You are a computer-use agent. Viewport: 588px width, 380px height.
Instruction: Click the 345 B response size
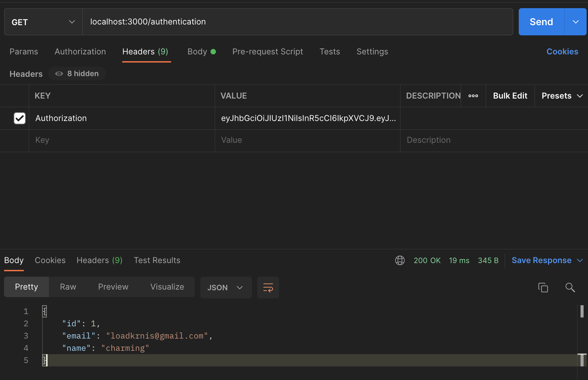click(488, 261)
